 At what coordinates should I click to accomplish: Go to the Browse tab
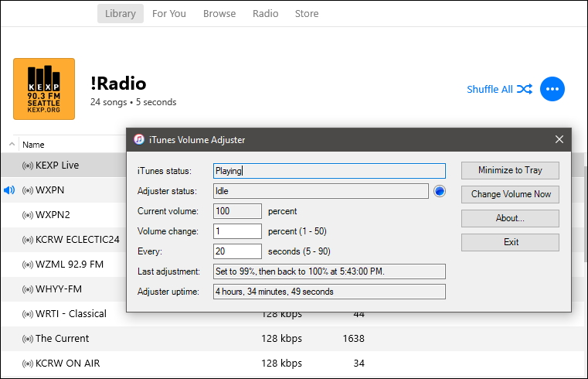[219, 13]
